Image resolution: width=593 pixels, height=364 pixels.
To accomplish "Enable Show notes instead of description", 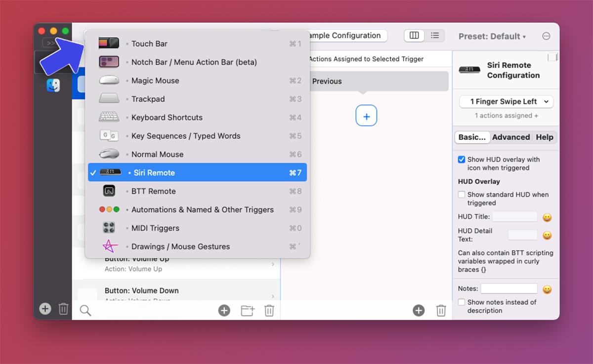I will 462,302.
